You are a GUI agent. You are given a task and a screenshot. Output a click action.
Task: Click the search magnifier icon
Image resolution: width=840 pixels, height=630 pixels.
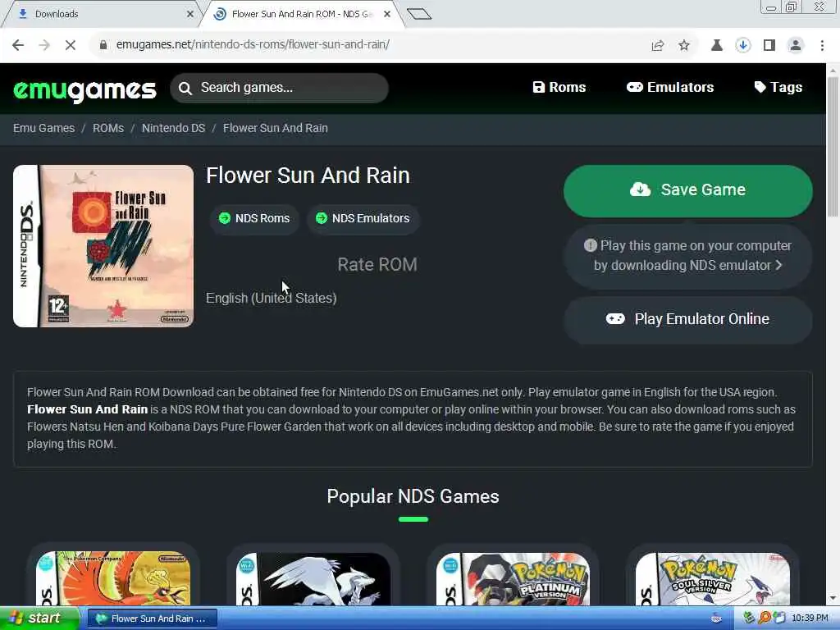185,89
